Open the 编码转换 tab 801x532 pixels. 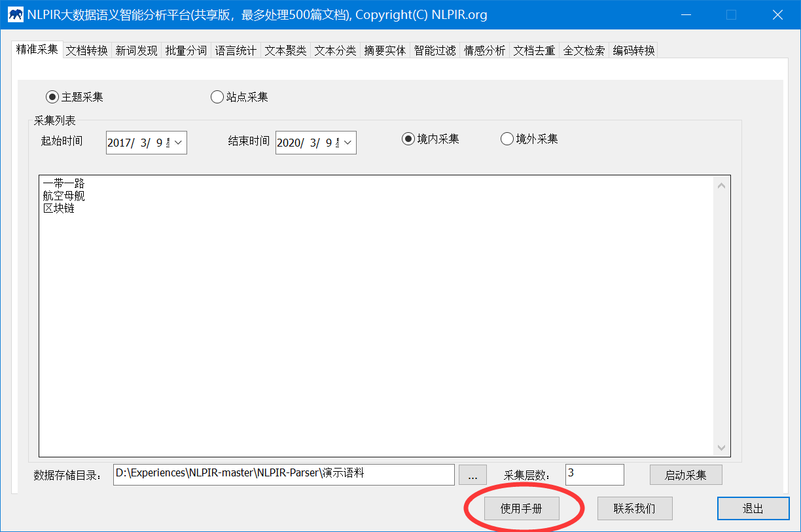(633, 49)
